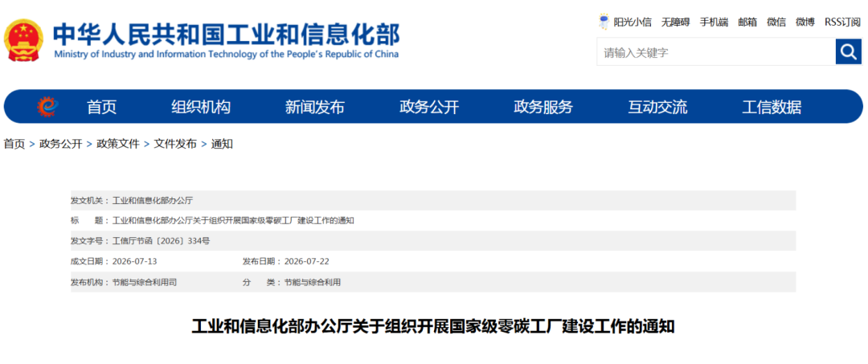Click the ministry Chinese name header
Viewport: 868px width, 364px height.
click(226, 35)
